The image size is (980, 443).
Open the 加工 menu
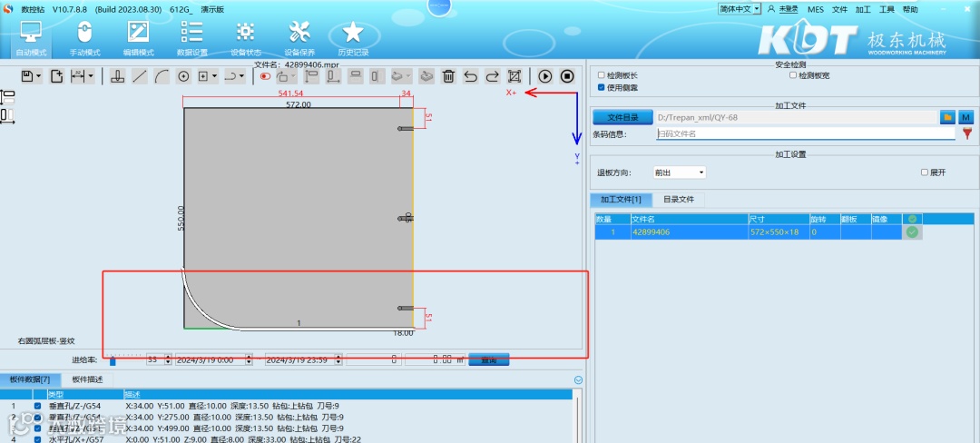coord(863,9)
